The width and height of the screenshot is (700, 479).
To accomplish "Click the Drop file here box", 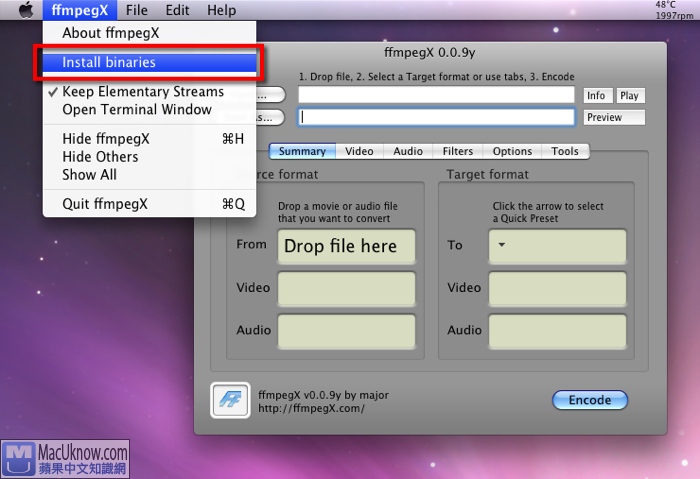I will (346, 246).
